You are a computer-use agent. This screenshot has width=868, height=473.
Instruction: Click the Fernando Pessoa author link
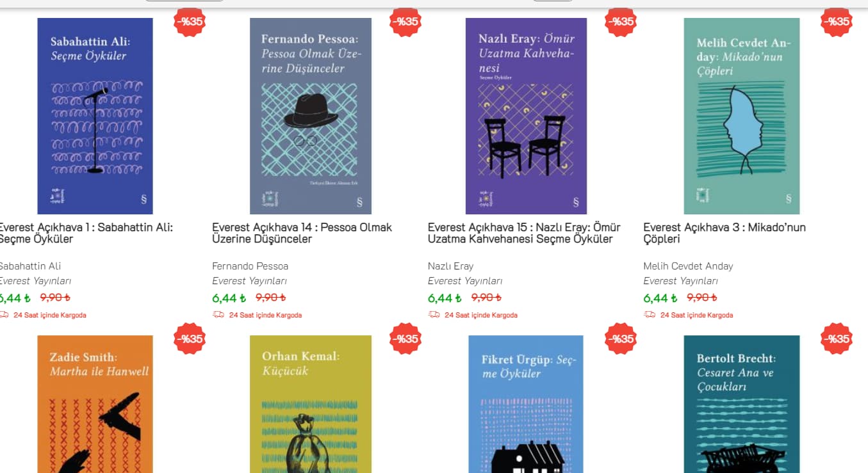click(250, 266)
